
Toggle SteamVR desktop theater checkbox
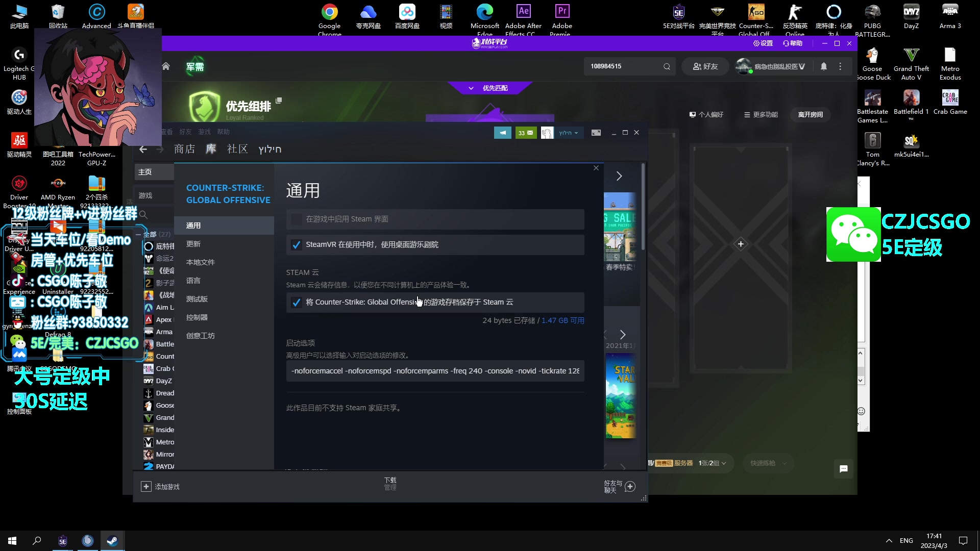click(x=296, y=245)
